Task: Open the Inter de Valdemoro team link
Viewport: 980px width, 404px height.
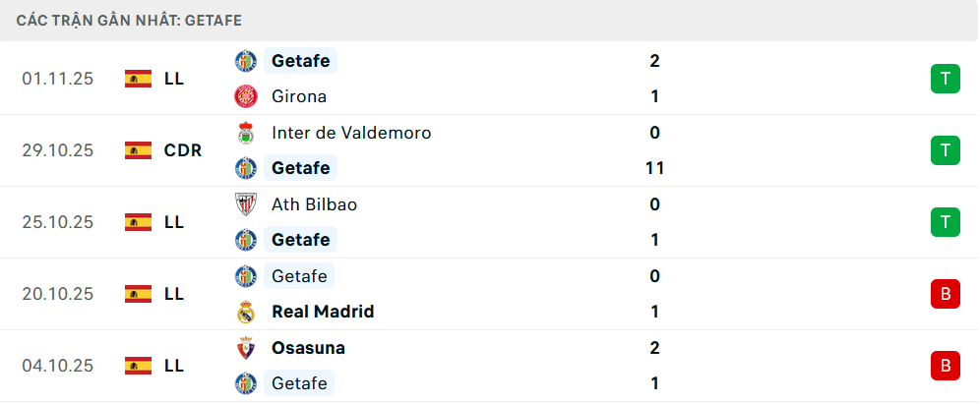Action: 351,133
